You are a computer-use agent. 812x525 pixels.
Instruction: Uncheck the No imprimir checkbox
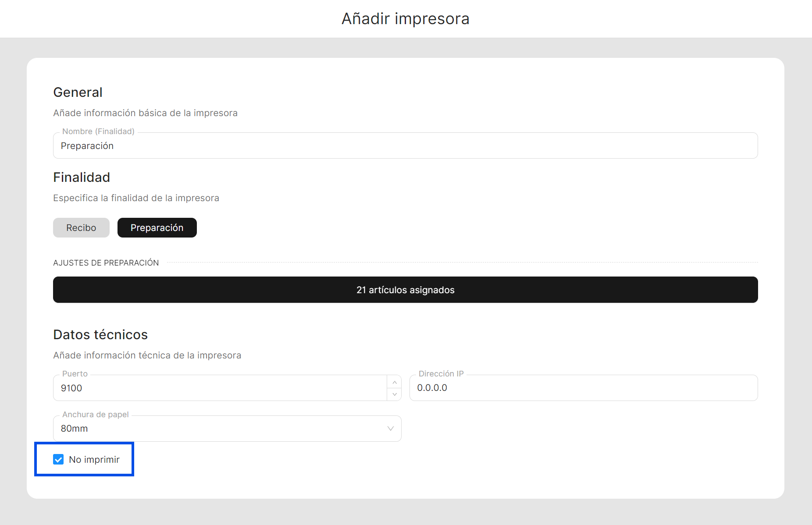[x=58, y=459]
